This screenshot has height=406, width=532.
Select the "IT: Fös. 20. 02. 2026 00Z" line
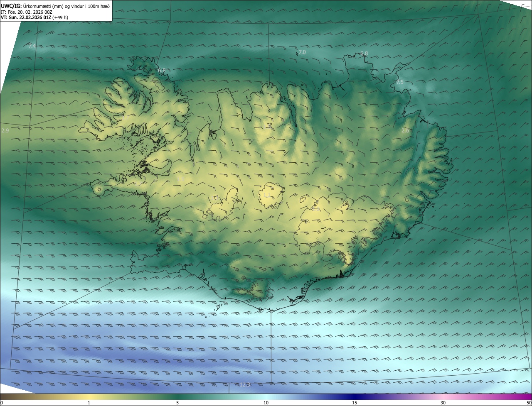(26, 12)
